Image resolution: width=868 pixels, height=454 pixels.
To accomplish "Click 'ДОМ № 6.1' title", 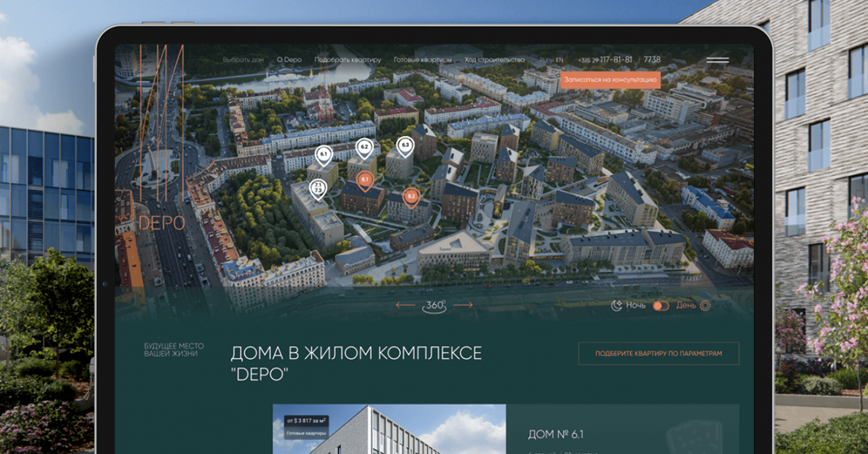I will [556, 434].
